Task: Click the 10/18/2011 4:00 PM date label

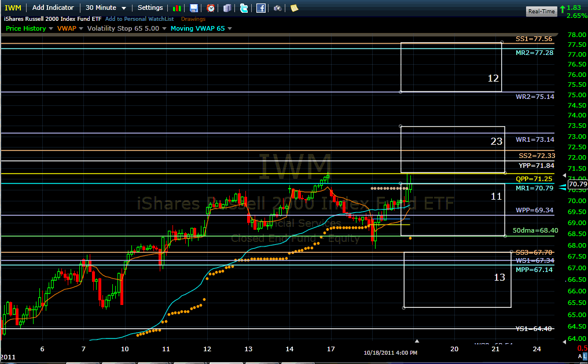Action: click(391, 353)
